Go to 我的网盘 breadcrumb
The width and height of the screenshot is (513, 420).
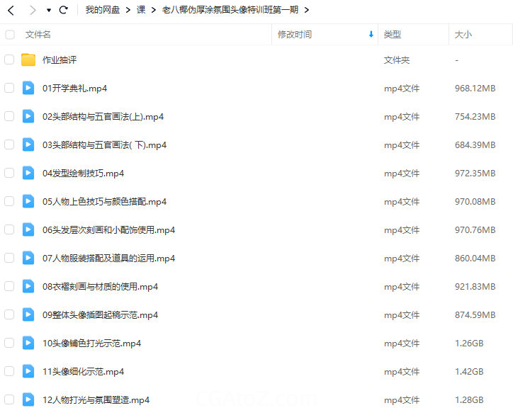tap(102, 10)
